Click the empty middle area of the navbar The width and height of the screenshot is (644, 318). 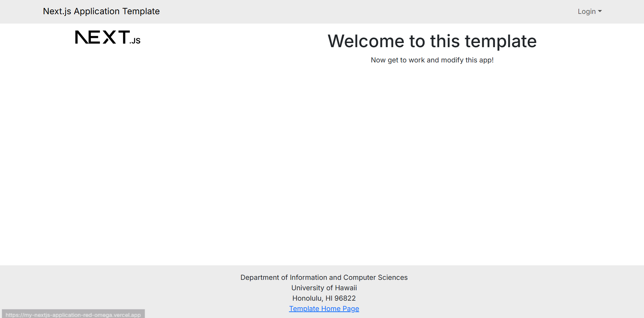347,11
